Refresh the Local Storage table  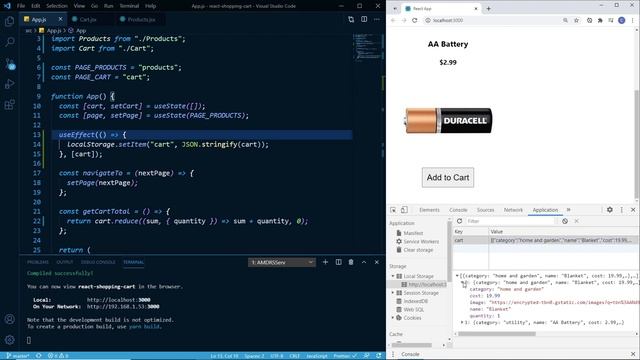point(460,221)
